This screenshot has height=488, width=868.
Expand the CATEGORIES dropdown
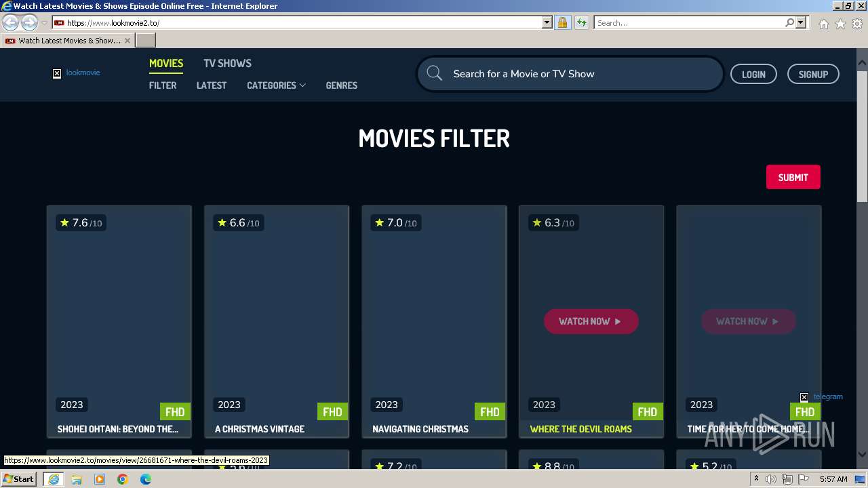point(276,85)
